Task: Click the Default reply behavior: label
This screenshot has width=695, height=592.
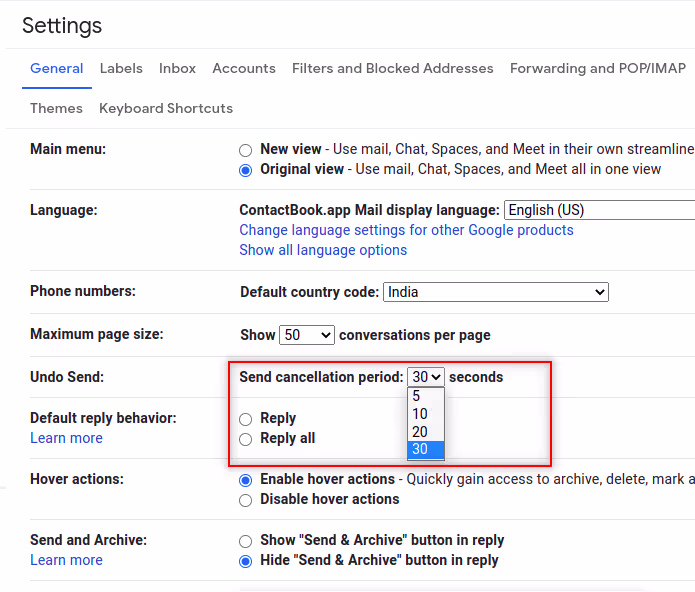Action: 103,418
